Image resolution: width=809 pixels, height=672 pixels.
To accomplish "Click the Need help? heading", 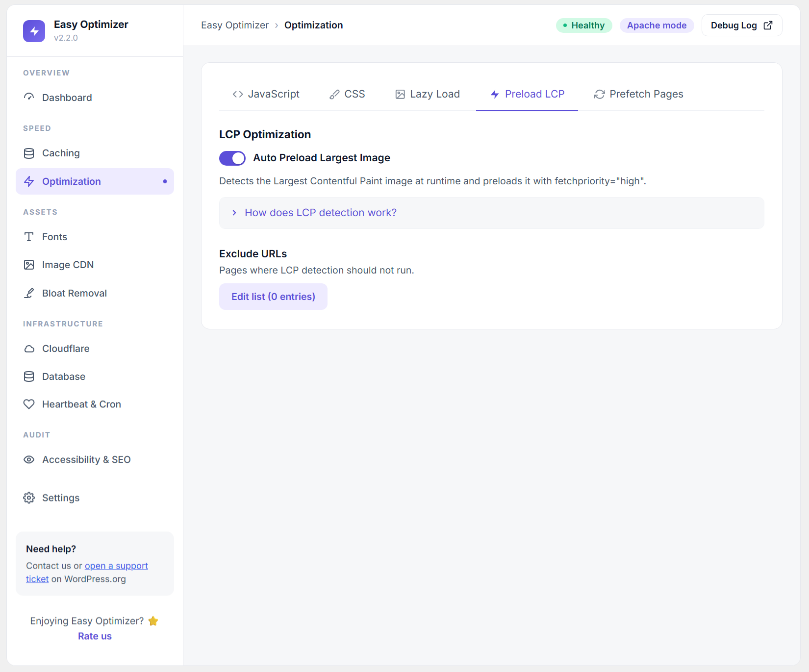I will pyautogui.click(x=51, y=549).
